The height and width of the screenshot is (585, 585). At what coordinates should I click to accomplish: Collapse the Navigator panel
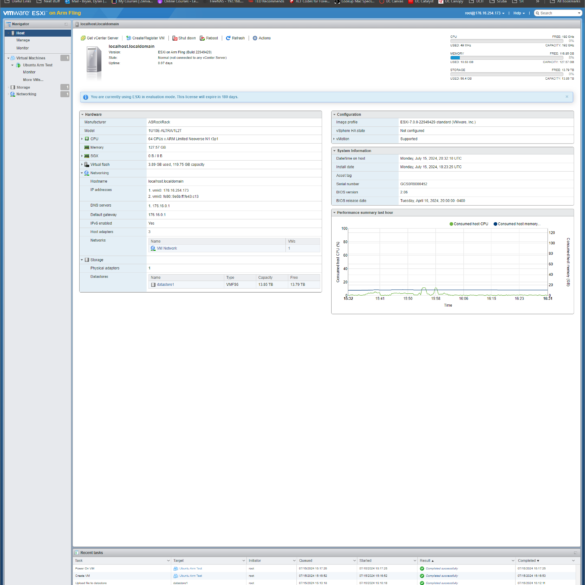pos(67,24)
